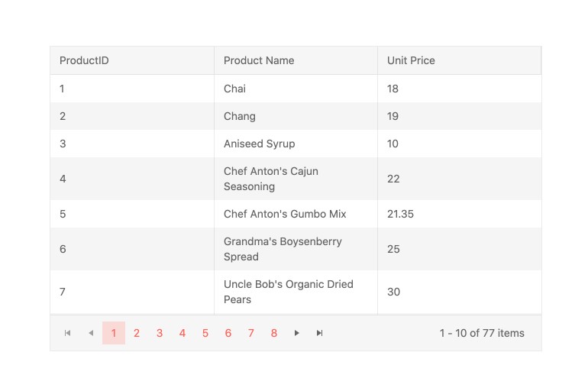This screenshot has height=391, width=588.
Task: Open page 3 in the pager
Action: 160,333
